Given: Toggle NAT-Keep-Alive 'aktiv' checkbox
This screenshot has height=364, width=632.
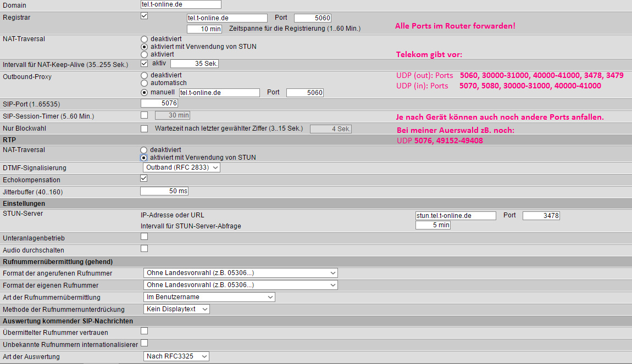Looking at the screenshot, I should pyautogui.click(x=145, y=63).
